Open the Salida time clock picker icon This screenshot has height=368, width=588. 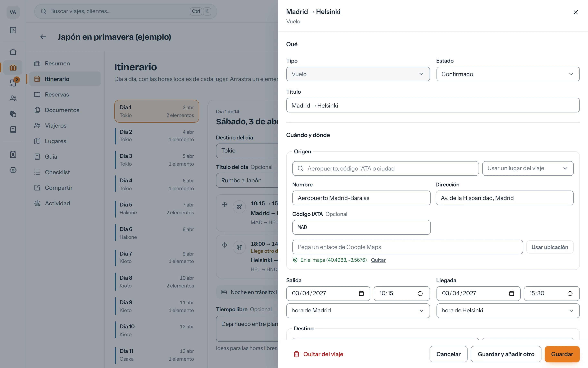[420, 293]
